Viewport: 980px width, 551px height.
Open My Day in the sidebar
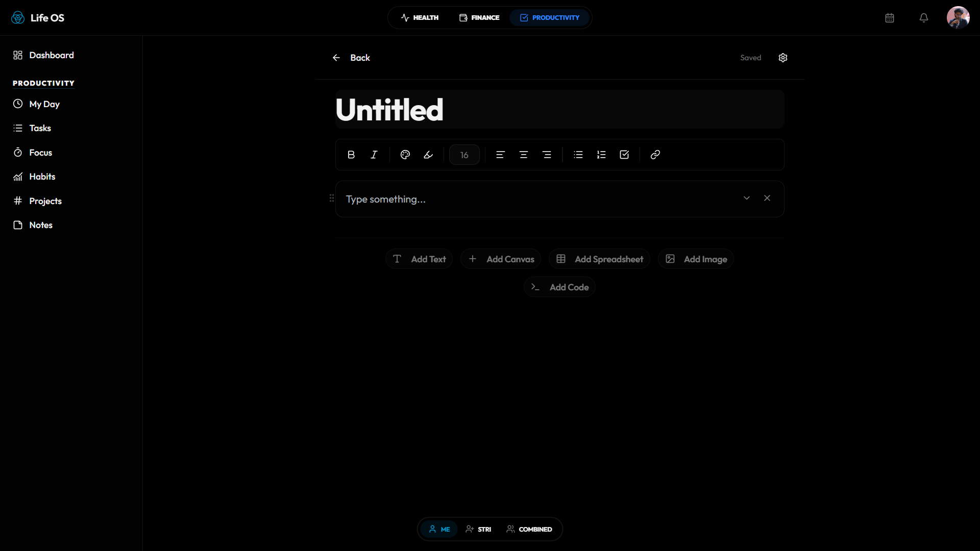(36, 104)
